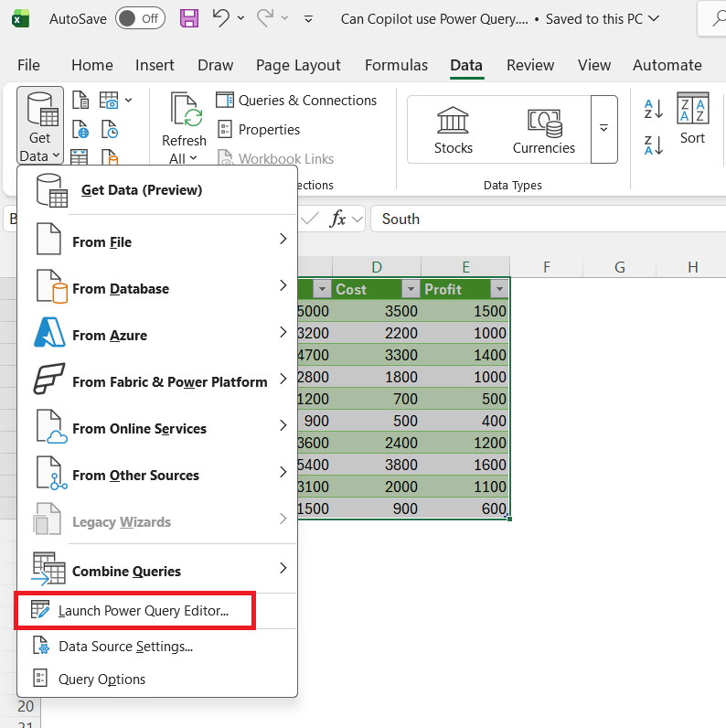Click the From Picture icon
726x728 pixels.
pyautogui.click(x=110, y=100)
